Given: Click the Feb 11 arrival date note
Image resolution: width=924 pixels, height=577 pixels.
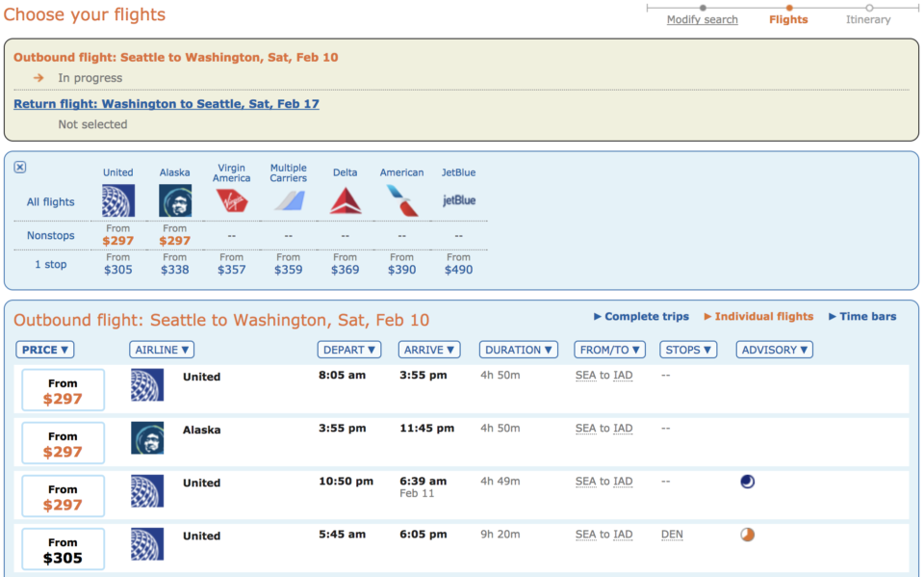Looking at the screenshot, I should pyautogui.click(x=417, y=493).
